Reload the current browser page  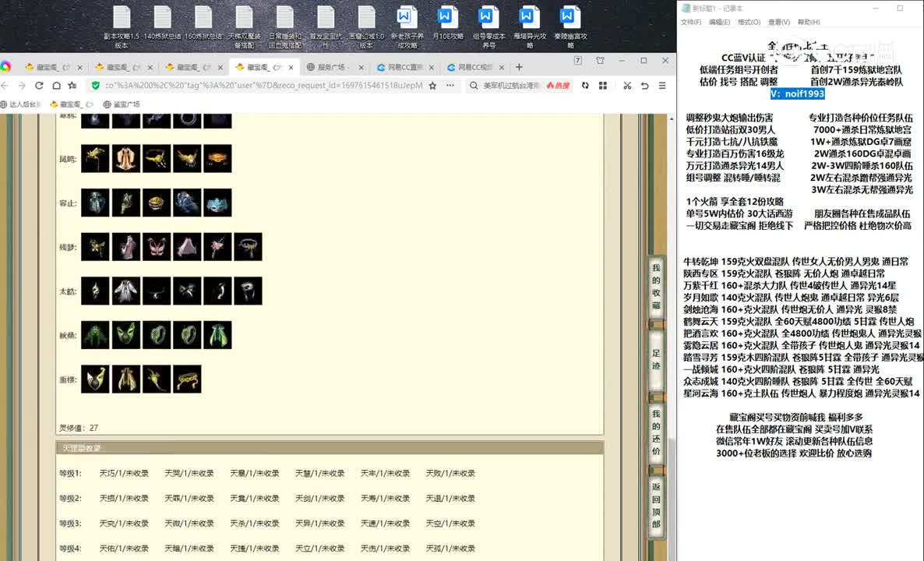39,86
